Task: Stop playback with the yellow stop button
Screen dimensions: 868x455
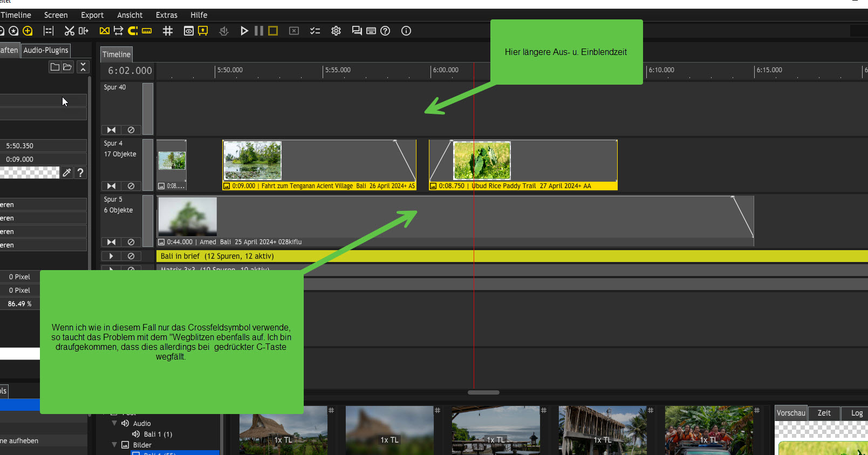Action: coord(273,31)
